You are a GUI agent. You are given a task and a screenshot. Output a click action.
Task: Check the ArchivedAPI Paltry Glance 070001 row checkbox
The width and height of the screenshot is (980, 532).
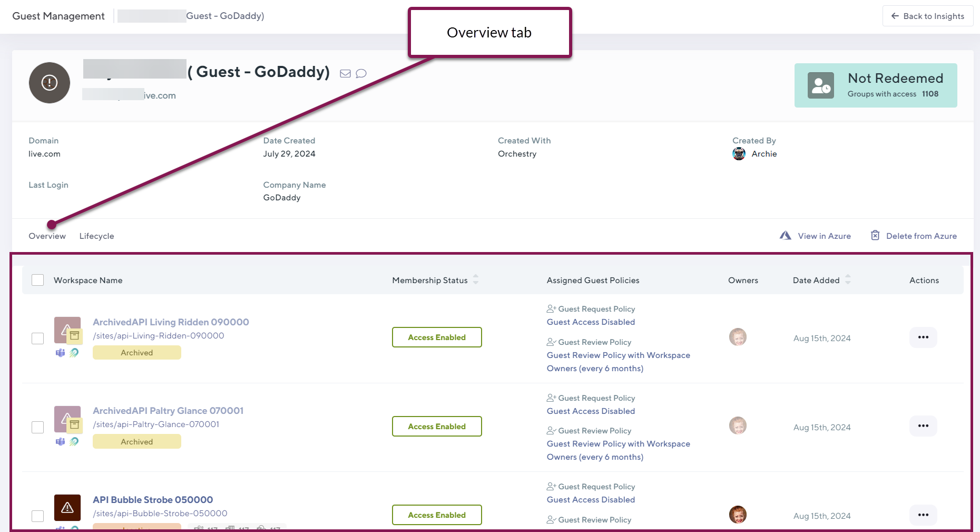pos(38,427)
